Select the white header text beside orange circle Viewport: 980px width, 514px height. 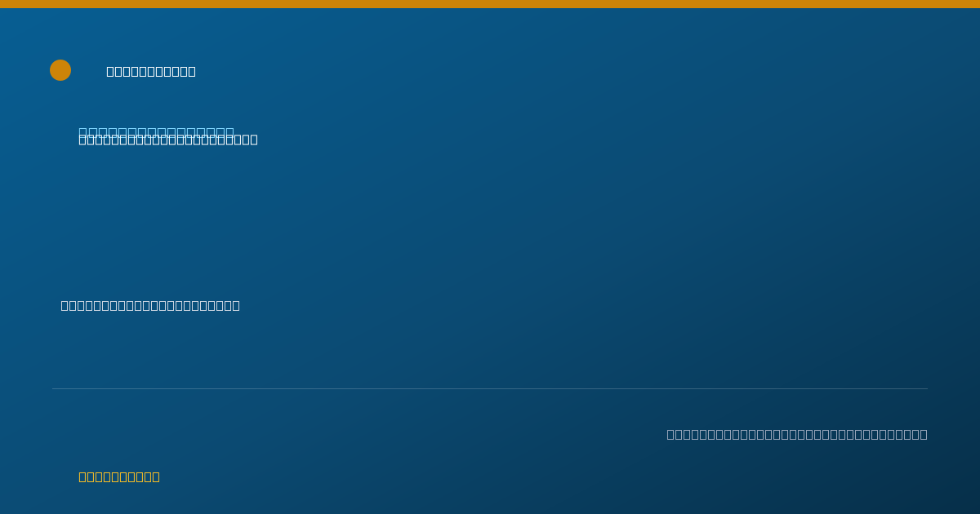[x=151, y=71]
